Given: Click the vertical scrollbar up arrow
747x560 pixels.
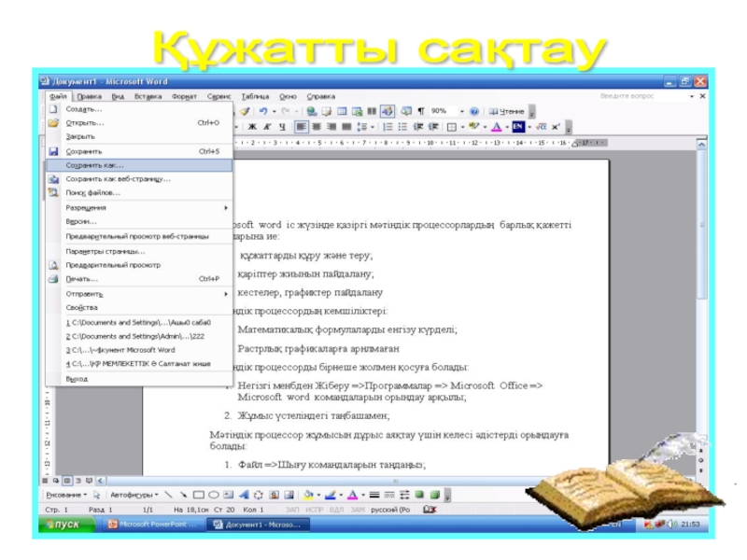Looking at the screenshot, I should pos(702,144).
